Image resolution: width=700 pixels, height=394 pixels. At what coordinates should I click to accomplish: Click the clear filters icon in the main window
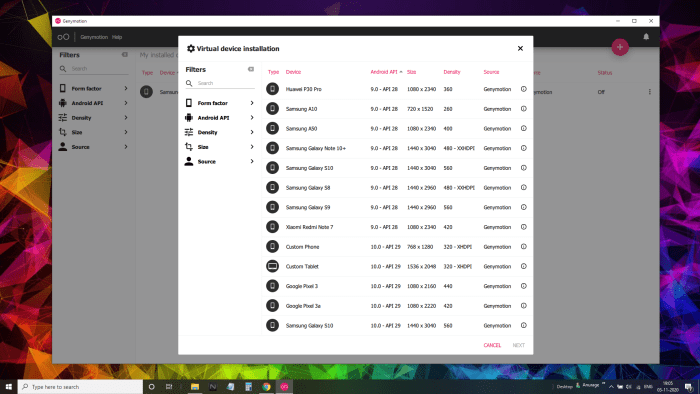click(125, 54)
